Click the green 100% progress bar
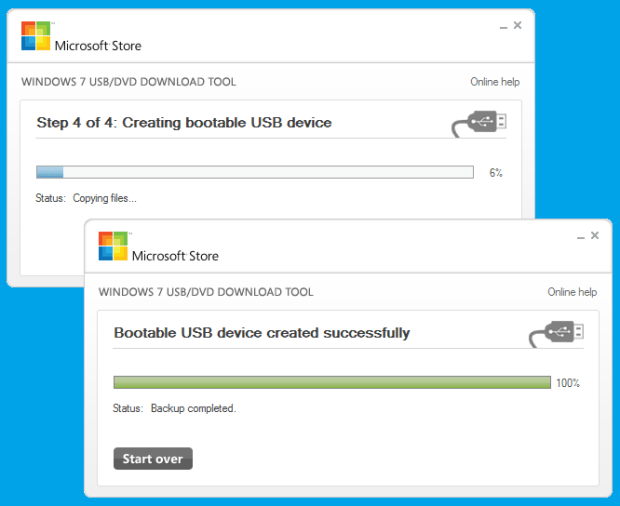The height and width of the screenshot is (506, 620). [x=332, y=382]
